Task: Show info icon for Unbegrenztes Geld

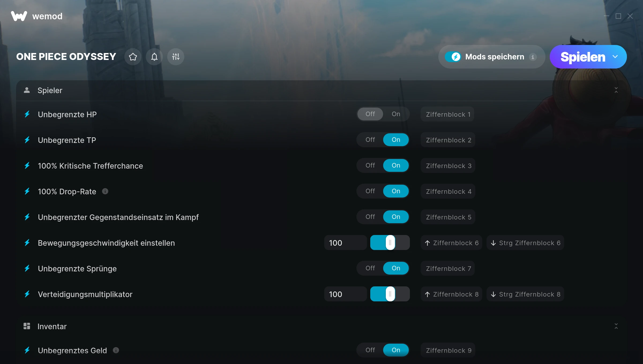Action: [x=116, y=350]
